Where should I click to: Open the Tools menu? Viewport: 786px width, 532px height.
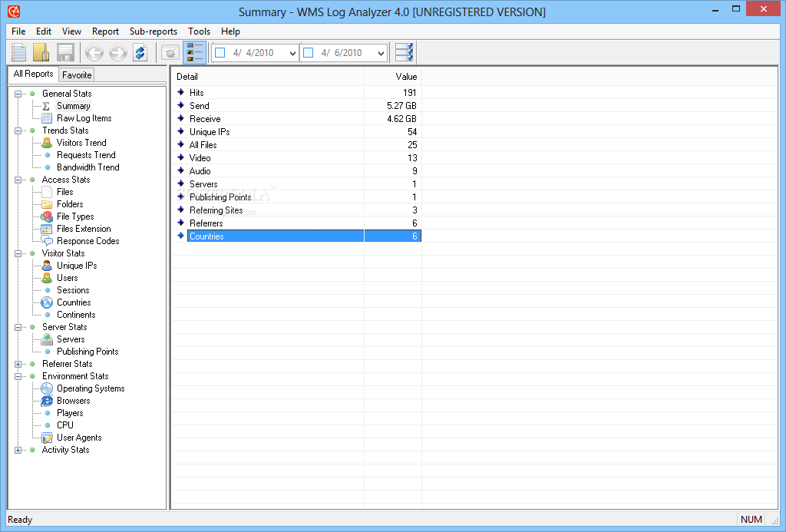point(199,31)
